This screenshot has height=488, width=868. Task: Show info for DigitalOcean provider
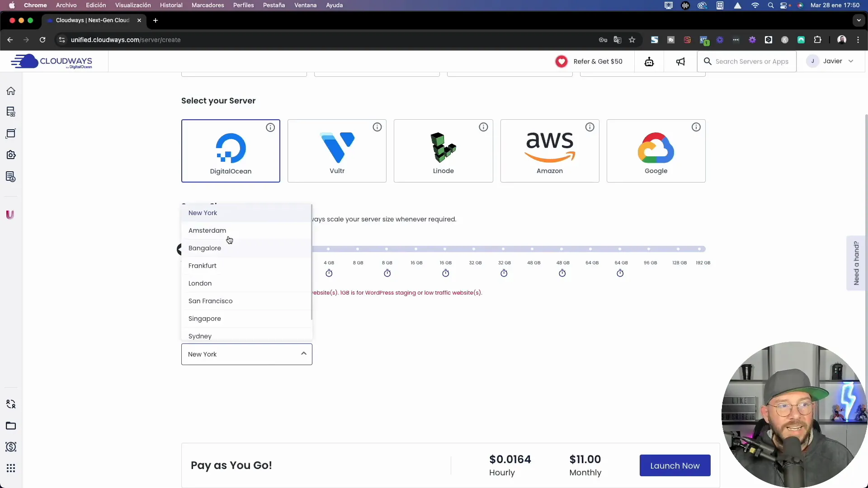(270, 127)
